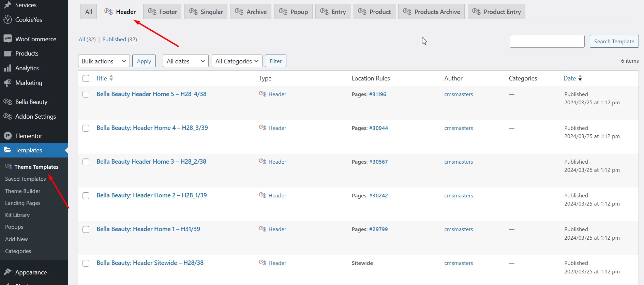Click the Apply button

(144, 61)
